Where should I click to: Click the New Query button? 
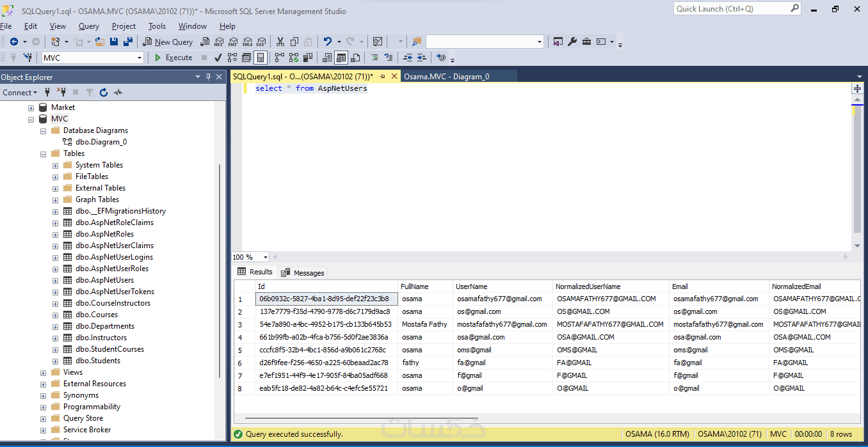click(168, 42)
